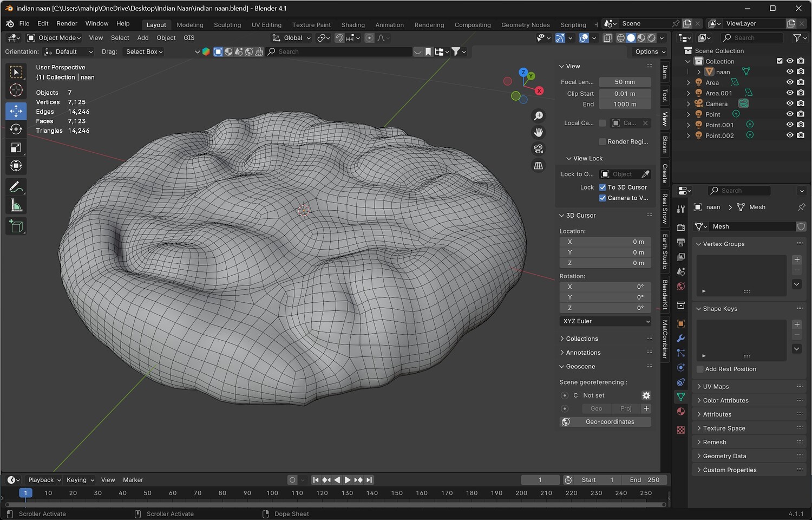This screenshot has height=520, width=812.
Task: Click the viewport zoom magnifier icon
Action: coord(538,116)
